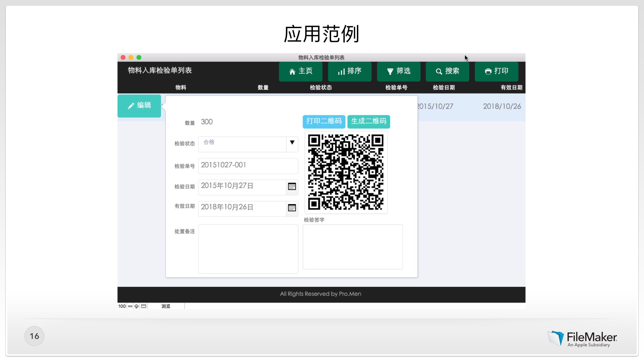Click the 生成二维码 button

click(x=369, y=121)
